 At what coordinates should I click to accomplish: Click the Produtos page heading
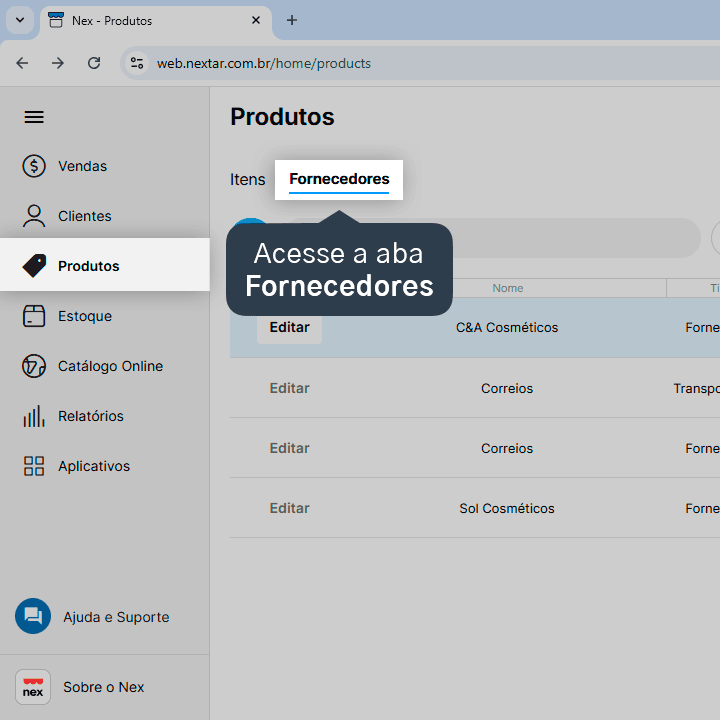pos(282,117)
